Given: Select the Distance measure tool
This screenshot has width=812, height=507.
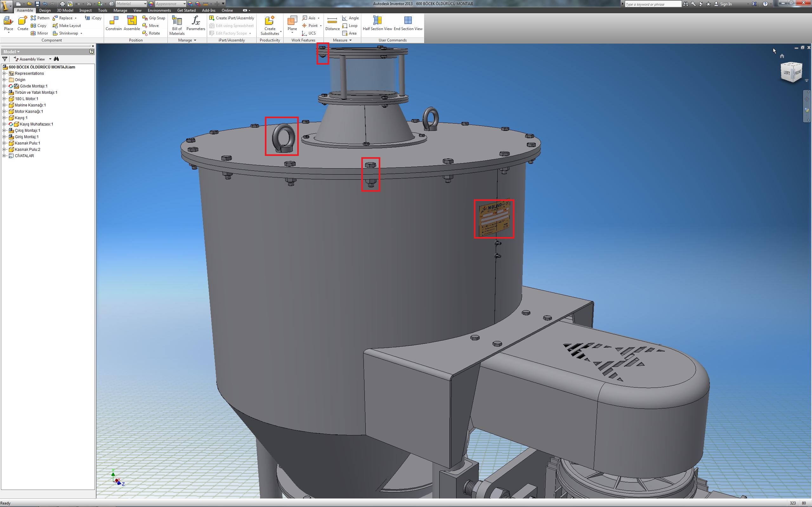Looking at the screenshot, I should click(x=332, y=23).
